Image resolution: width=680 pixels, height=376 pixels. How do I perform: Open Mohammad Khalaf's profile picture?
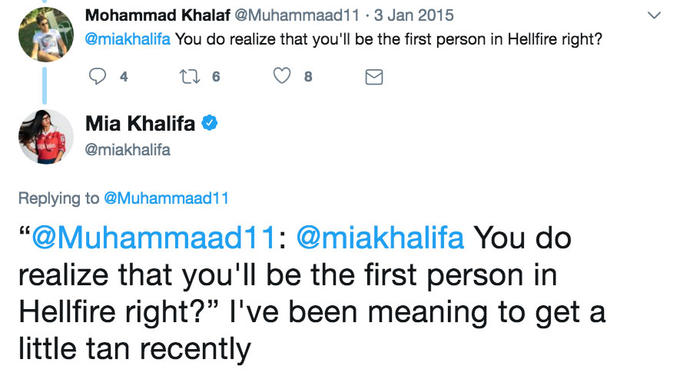point(46,34)
